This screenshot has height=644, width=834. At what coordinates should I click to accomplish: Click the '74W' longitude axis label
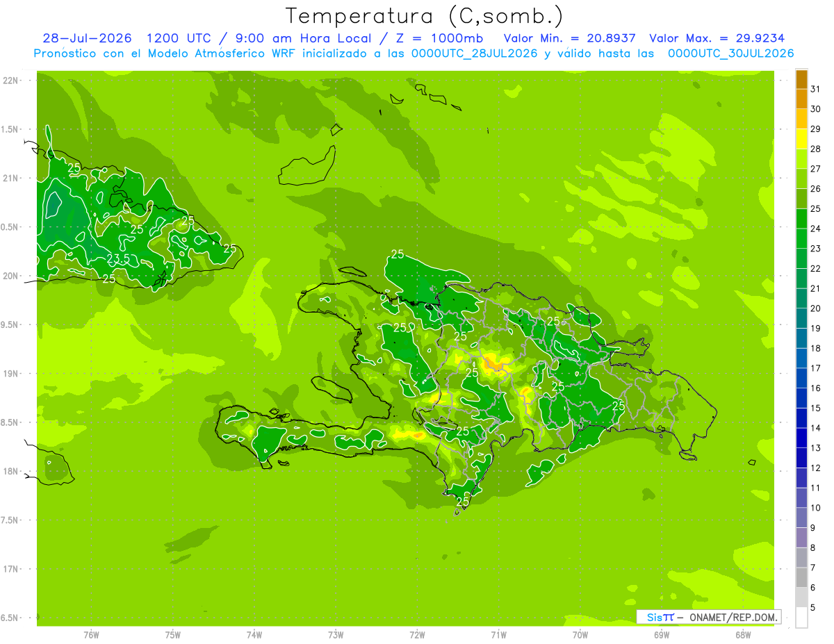[x=254, y=635]
